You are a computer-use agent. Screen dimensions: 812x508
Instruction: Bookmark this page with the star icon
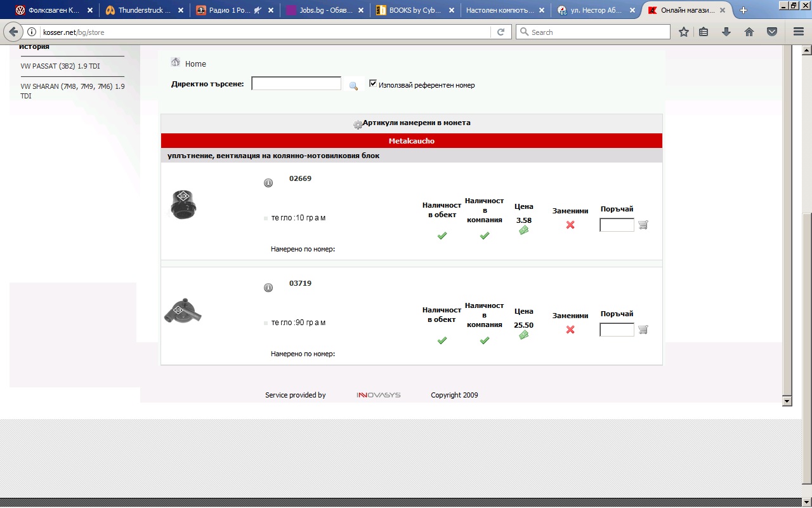tap(684, 32)
